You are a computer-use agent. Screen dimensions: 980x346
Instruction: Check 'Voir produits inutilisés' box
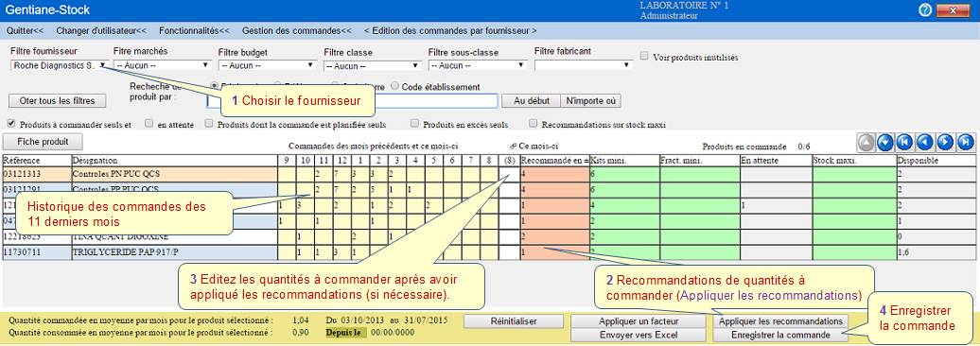coord(644,56)
